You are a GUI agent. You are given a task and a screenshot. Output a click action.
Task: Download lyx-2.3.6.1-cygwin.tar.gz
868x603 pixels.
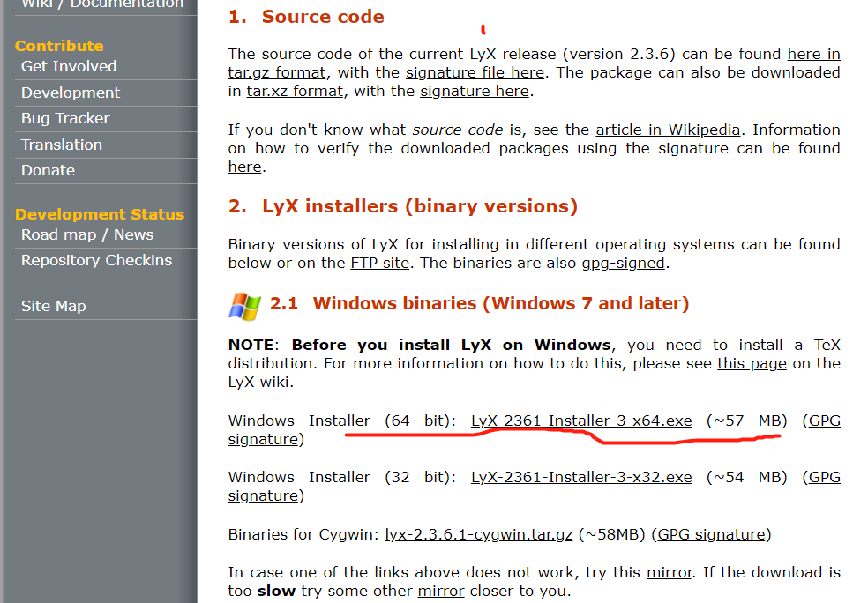(x=478, y=534)
